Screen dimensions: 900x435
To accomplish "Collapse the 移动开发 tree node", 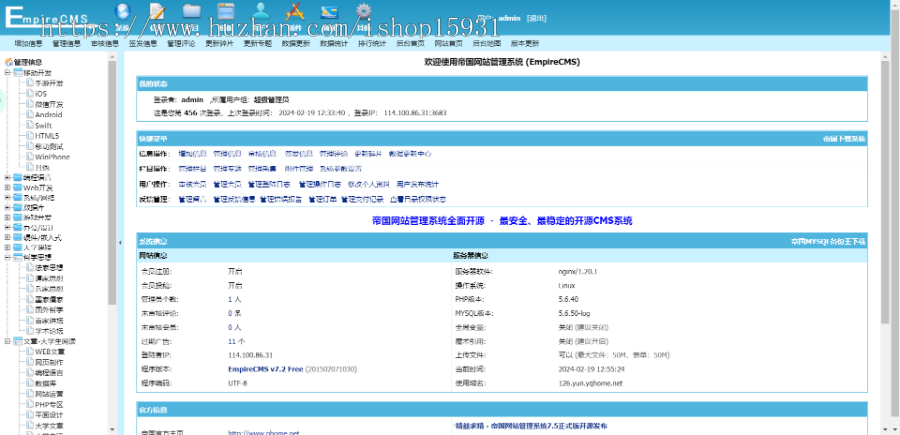I will tap(7, 73).
